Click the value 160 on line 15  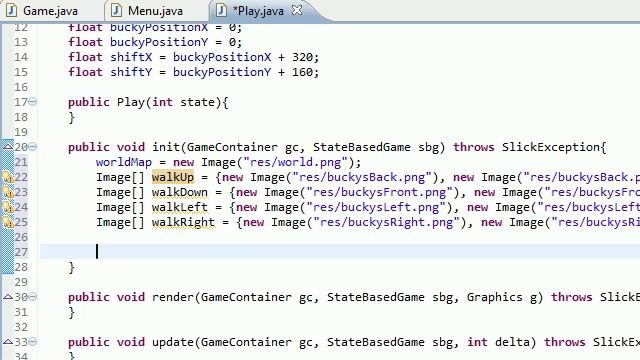click(x=302, y=72)
